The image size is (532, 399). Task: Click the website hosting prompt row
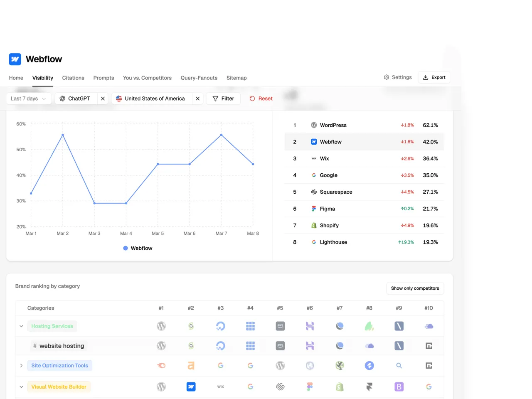point(229,346)
